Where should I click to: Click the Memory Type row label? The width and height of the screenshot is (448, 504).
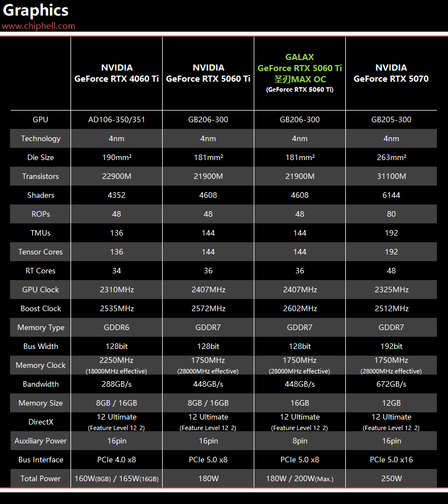coord(41,327)
